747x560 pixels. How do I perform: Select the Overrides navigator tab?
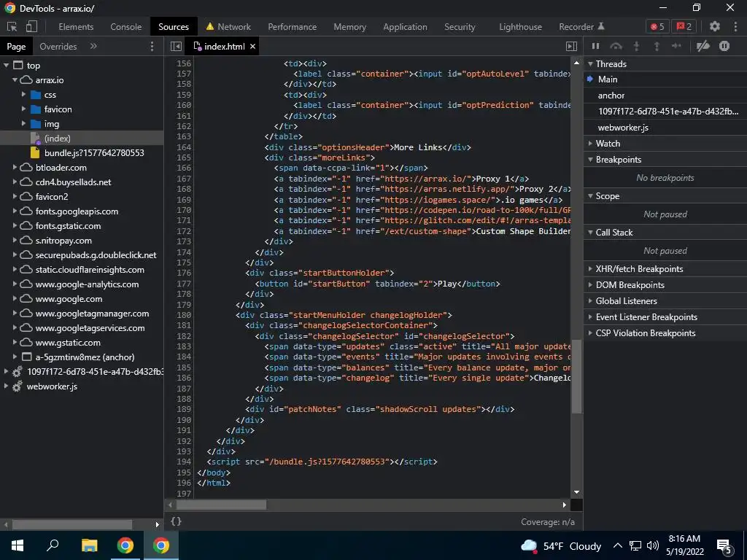click(x=58, y=46)
